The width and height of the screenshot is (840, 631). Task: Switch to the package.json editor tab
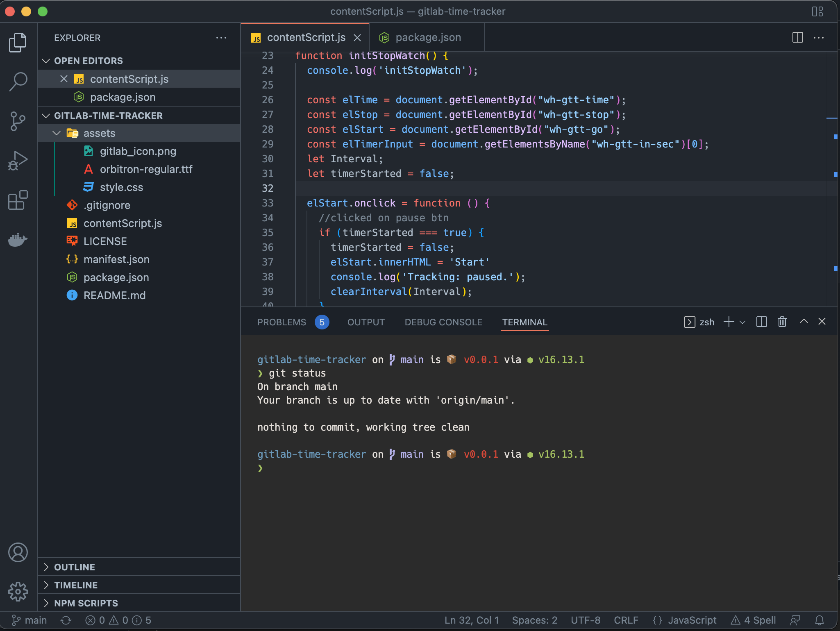coord(428,38)
